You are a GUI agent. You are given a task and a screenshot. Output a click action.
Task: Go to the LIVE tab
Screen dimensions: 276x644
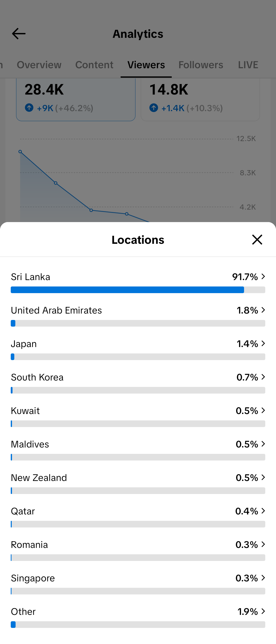(248, 65)
